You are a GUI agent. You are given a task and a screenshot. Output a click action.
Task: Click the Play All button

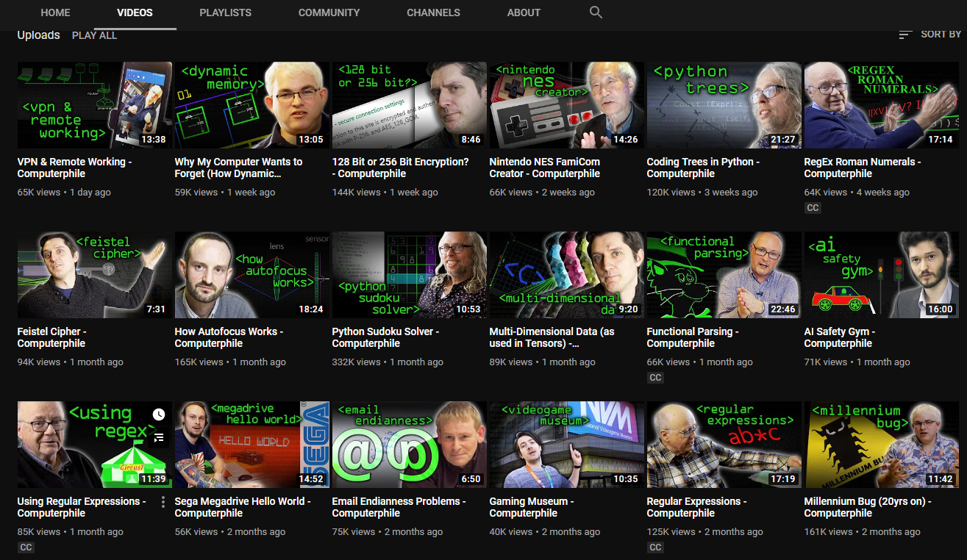click(x=94, y=35)
